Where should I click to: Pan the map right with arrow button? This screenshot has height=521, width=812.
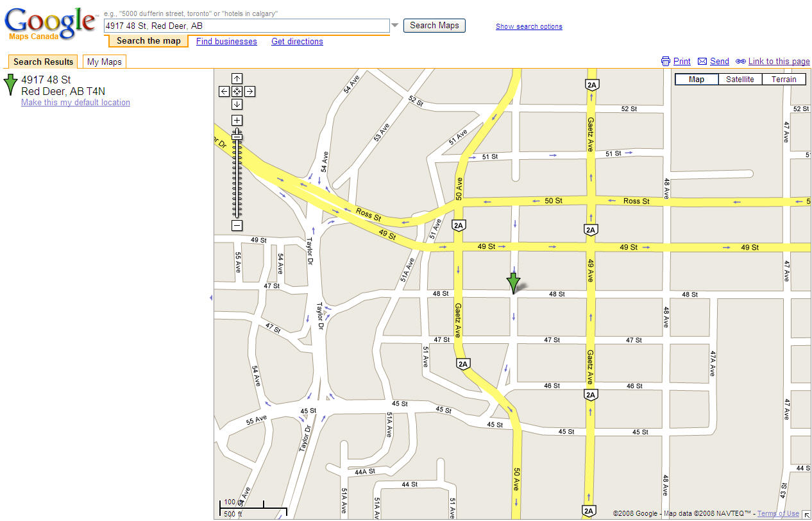tap(250, 92)
